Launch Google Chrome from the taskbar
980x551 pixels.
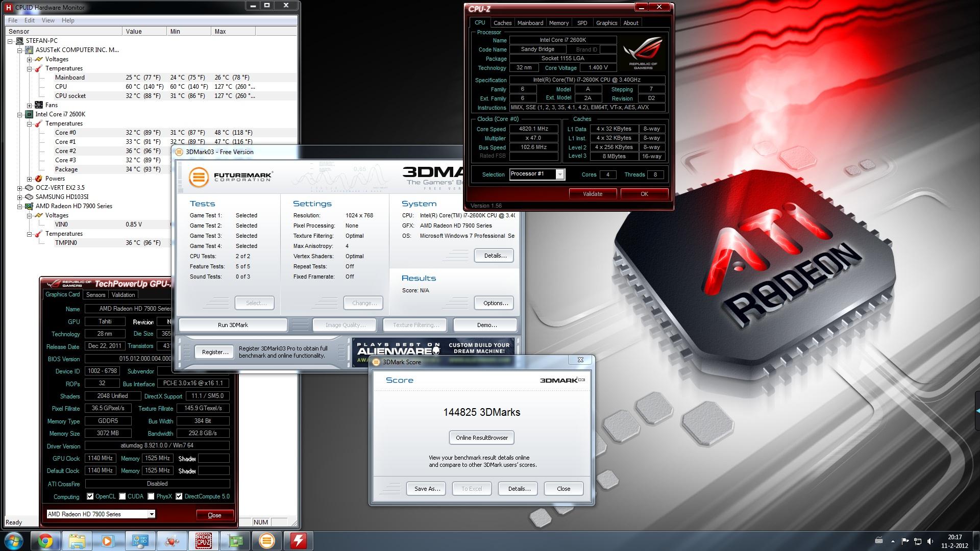(45, 541)
